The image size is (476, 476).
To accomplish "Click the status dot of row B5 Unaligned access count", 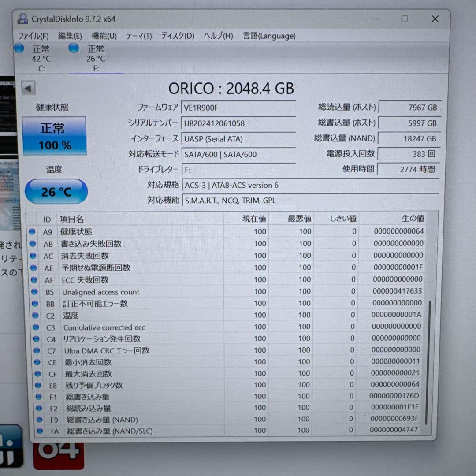I will click(x=35, y=292).
